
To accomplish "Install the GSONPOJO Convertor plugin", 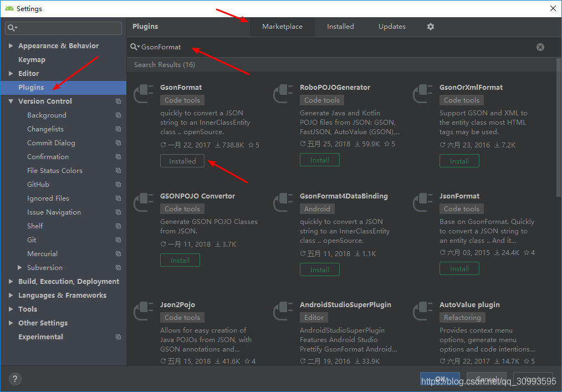I will (x=180, y=261).
